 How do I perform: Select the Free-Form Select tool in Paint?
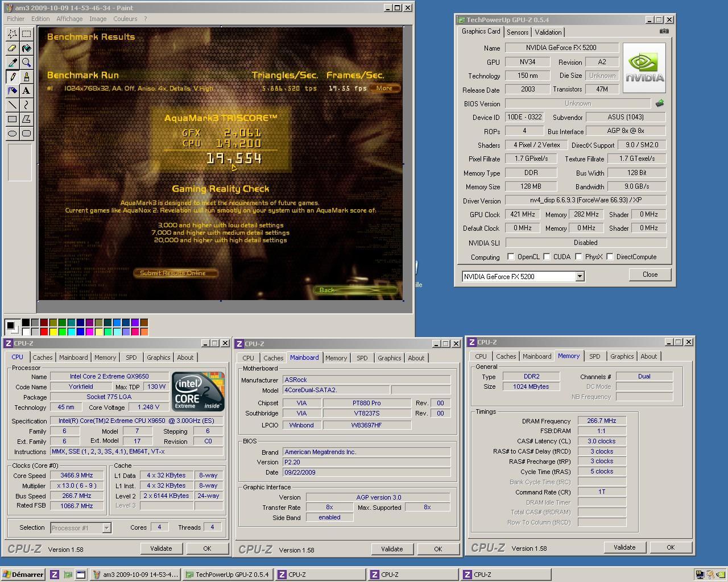tap(12, 34)
